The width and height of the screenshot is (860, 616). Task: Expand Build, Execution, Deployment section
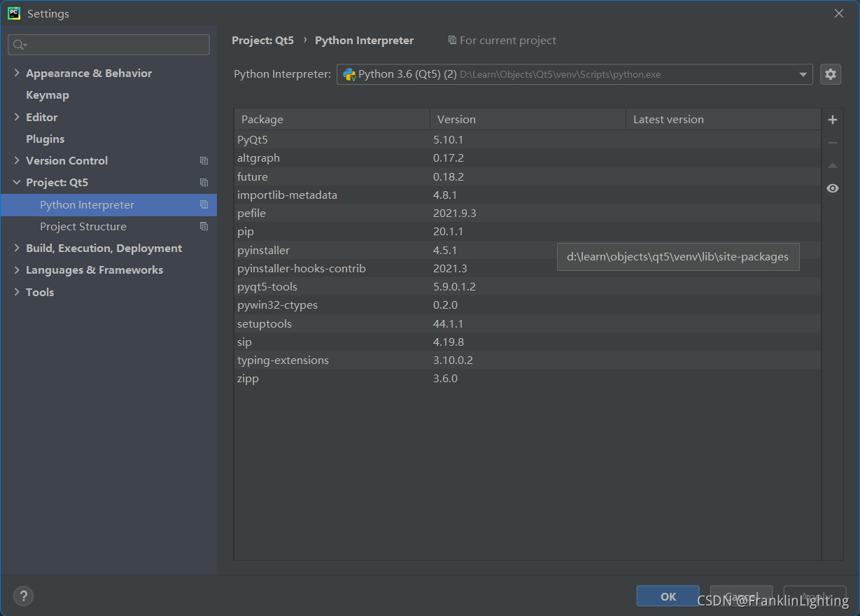(x=17, y=248)
